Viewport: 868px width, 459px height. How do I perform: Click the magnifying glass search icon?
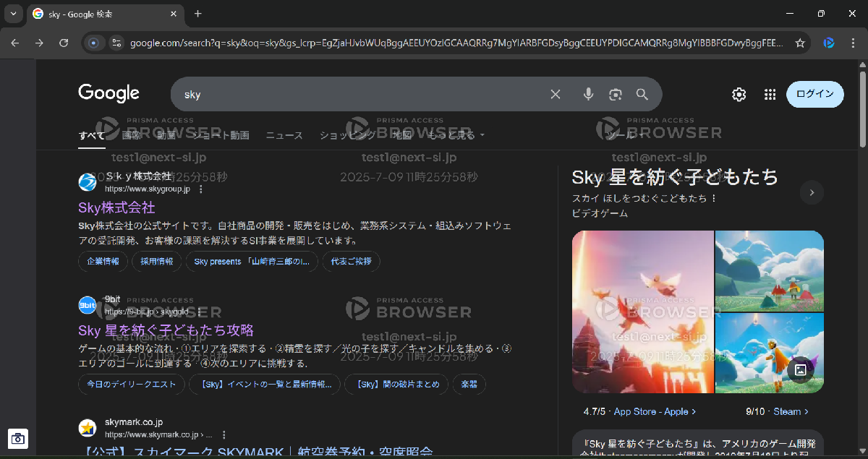click(x=642, y=94)
